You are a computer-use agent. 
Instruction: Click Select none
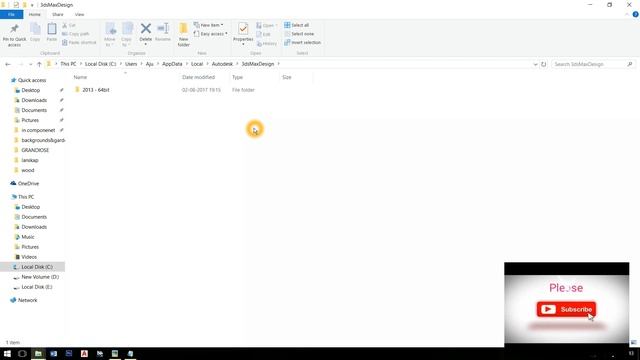coord(299,34)
